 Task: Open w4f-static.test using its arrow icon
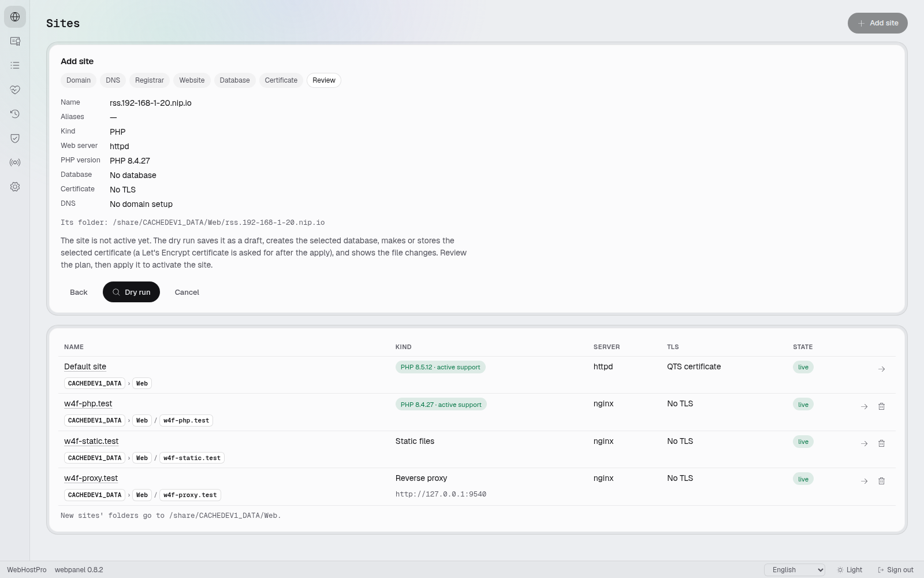[865, 443]
